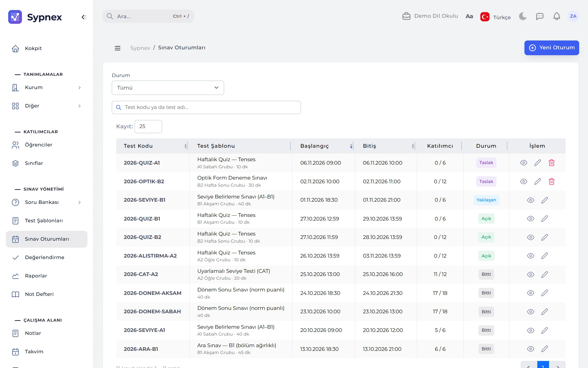Click the test code search field
Screen dimensions: 588x368
pyautogui.click(x=206, y=107)
